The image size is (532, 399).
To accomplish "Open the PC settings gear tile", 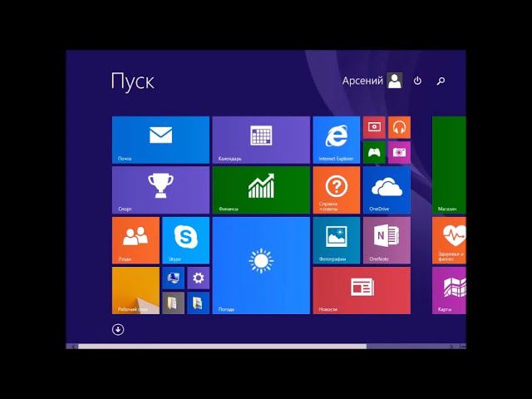I will point(199,278).
